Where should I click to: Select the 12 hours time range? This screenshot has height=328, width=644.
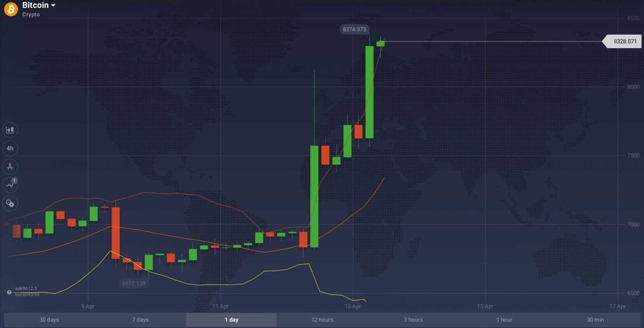(x=322, y=320)
